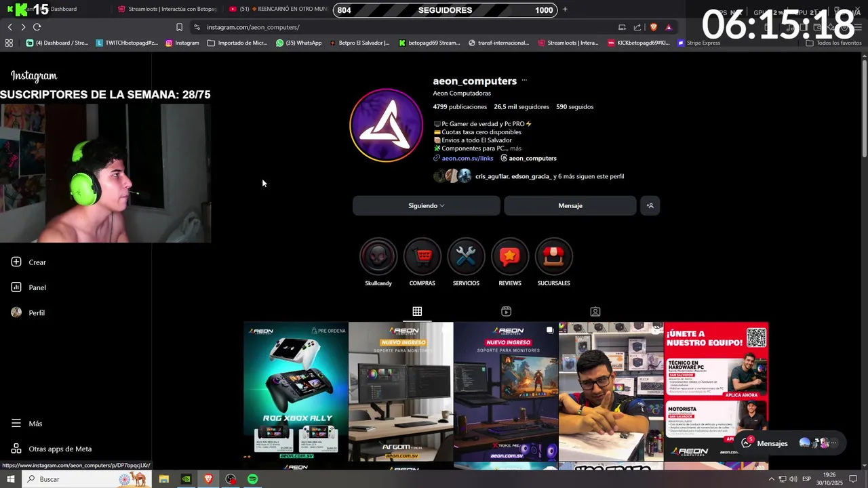Screen dimensions: 868x488
Task: Open the three-dot options next to aeon_computers
Action: (x=524, y=81)
